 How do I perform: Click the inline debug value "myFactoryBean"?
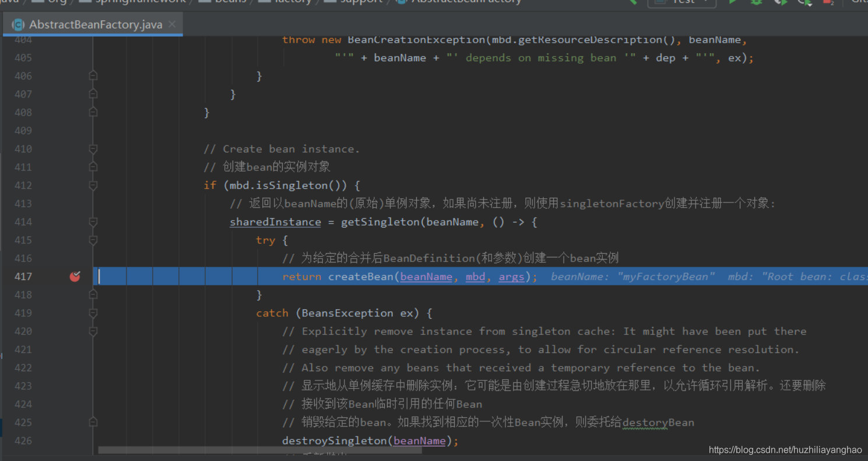[x=666, y=277]
